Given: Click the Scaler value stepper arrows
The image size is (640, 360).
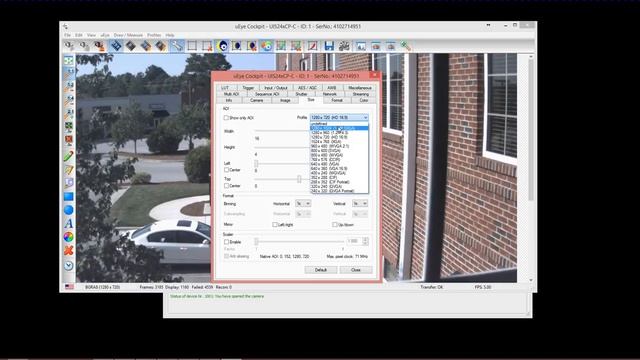Looking at the screenshot, I should 365,241.
